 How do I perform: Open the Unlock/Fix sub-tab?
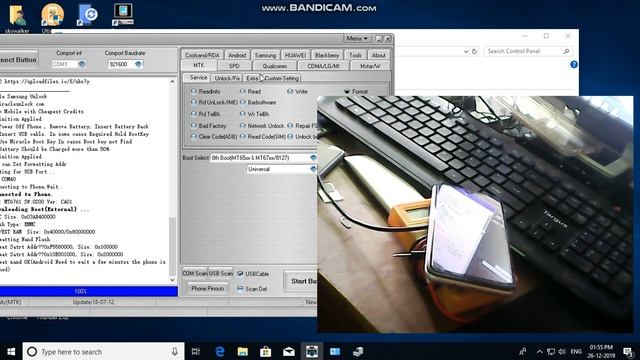(227, 78)
